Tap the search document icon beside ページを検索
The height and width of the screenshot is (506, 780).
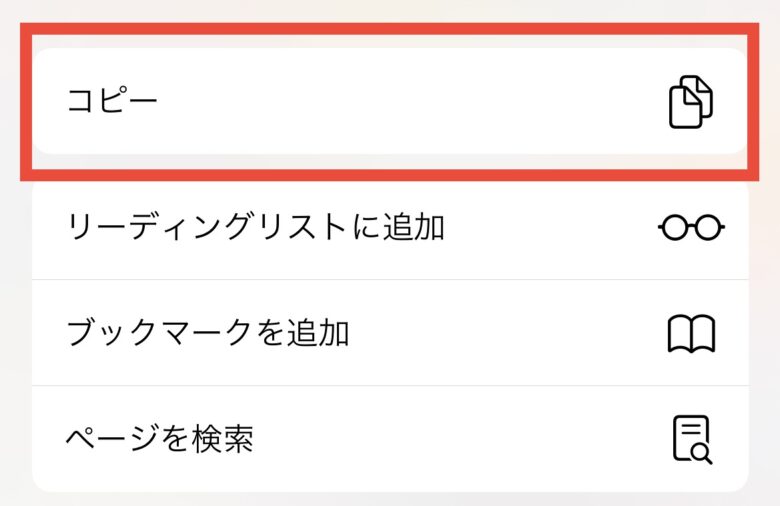(x=692, y=439)
